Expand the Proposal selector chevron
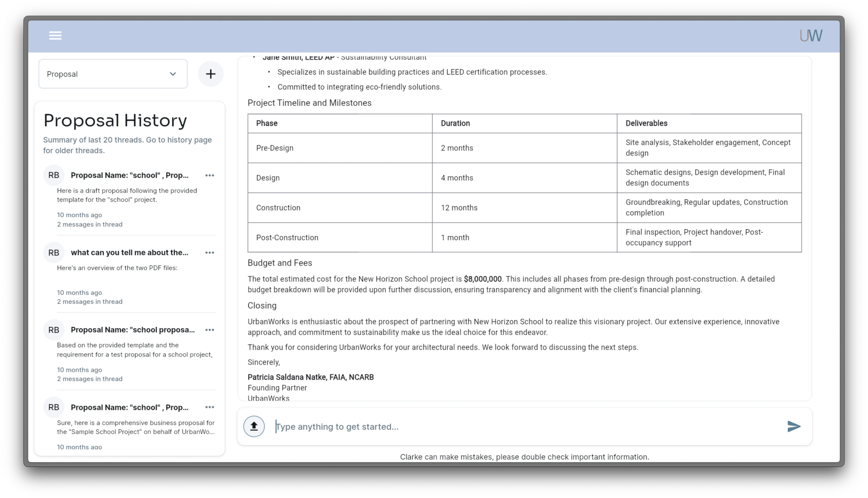 point(173,74)
